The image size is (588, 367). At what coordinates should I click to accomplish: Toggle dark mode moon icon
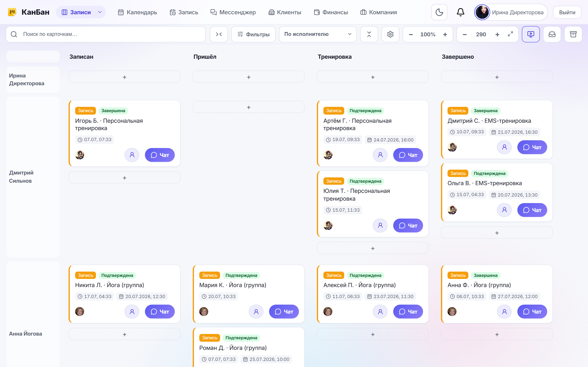(439, 12)
